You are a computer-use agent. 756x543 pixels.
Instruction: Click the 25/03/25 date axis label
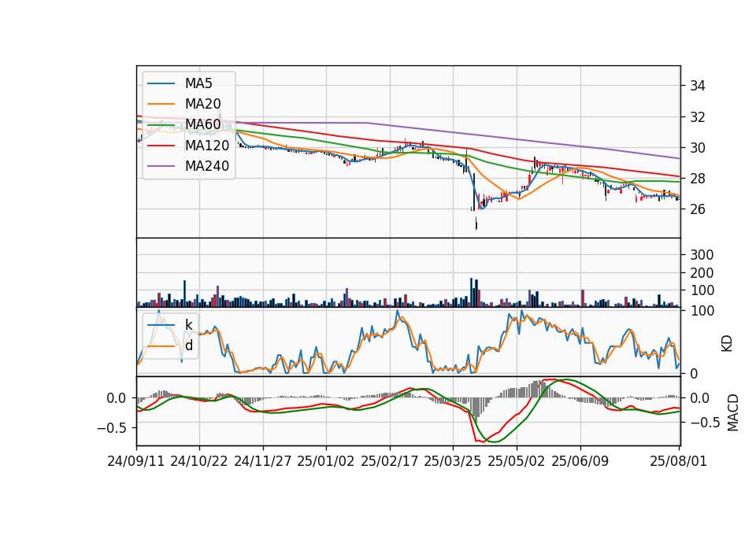[453, 461]
